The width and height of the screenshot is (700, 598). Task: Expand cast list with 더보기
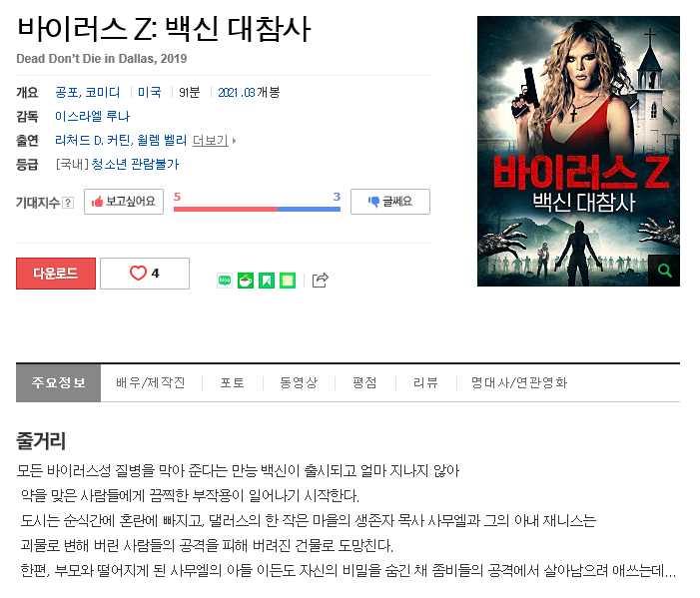point(210,140)
